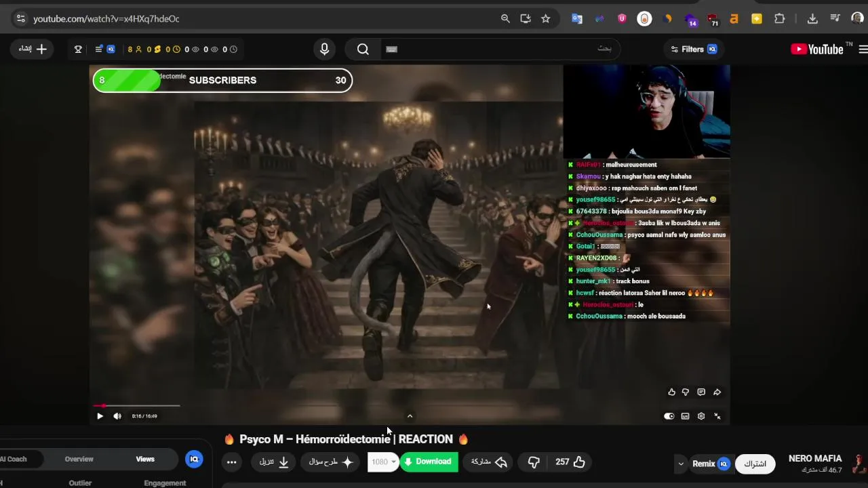The width and height of the screenshot is (868, 488).
Task: Open the Extensions puzzle piece menu
Action: [780, 19]
